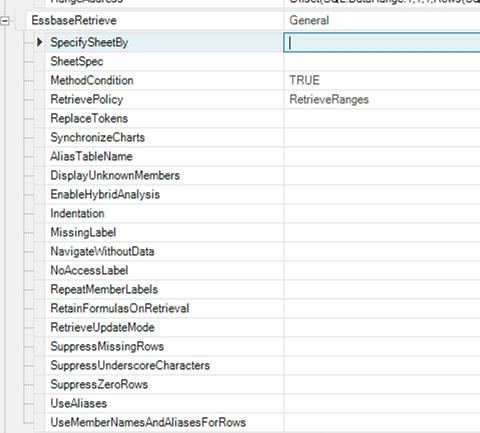Select the DisplayUnknownMembers property

point(115,175)
